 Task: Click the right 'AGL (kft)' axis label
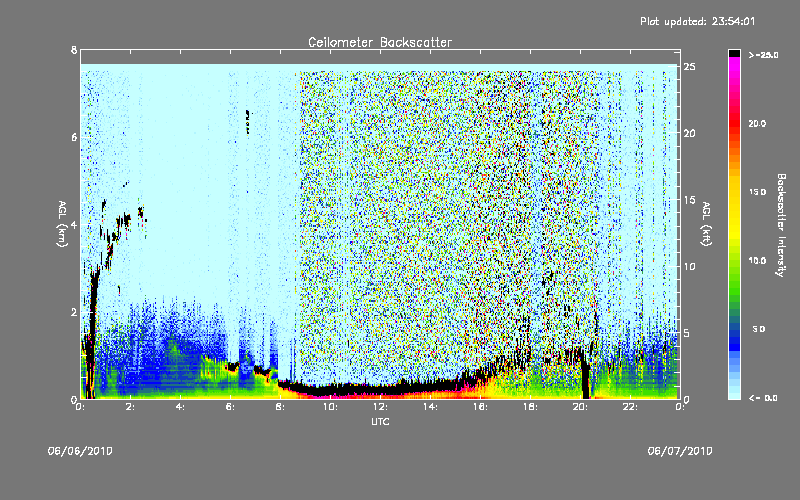pyautogui.click(x=706, y=224)
